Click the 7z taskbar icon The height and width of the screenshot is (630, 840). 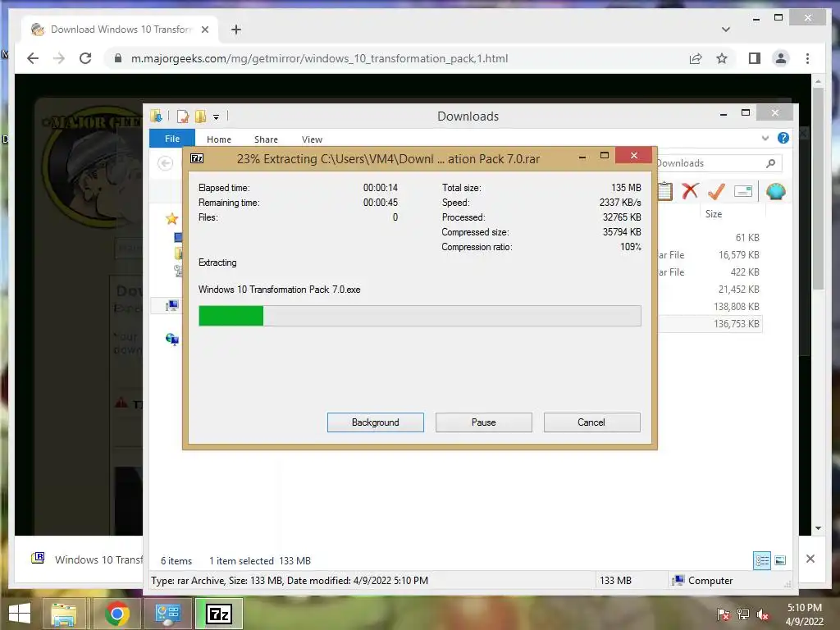coord(219,614)
